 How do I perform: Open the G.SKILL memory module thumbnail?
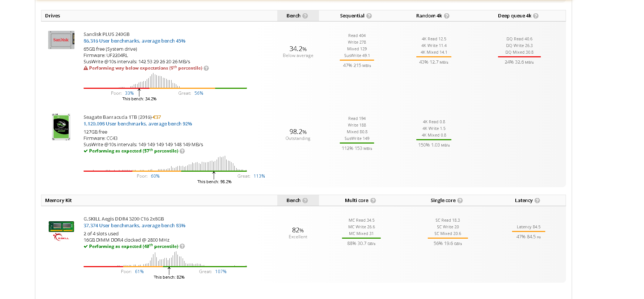[x=61, y=231]
